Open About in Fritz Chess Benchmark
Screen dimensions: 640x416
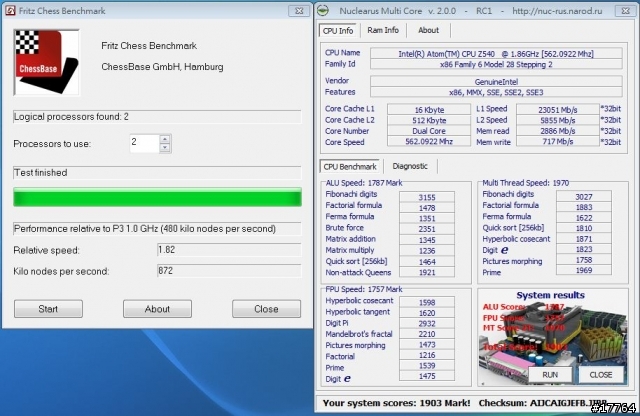click(157, 309)
